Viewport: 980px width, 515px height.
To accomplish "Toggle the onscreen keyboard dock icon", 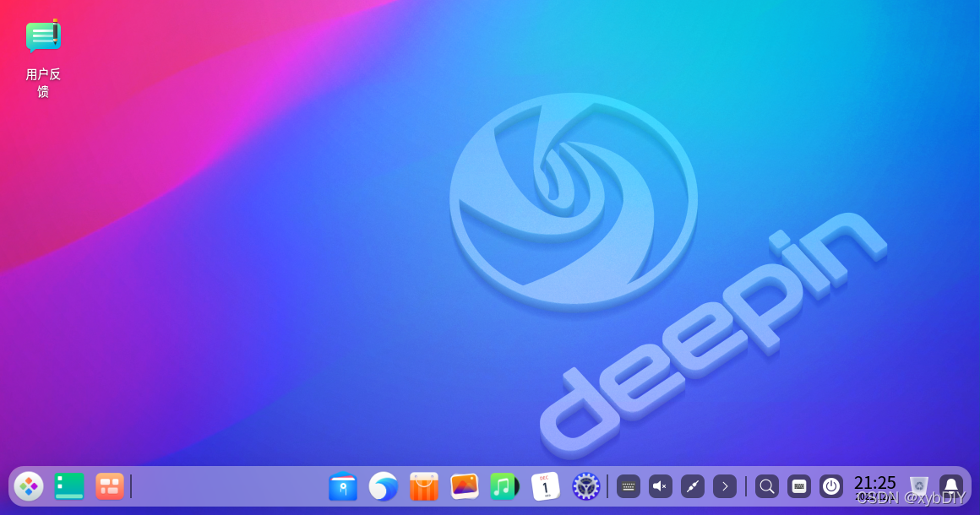I will point(798,486).
